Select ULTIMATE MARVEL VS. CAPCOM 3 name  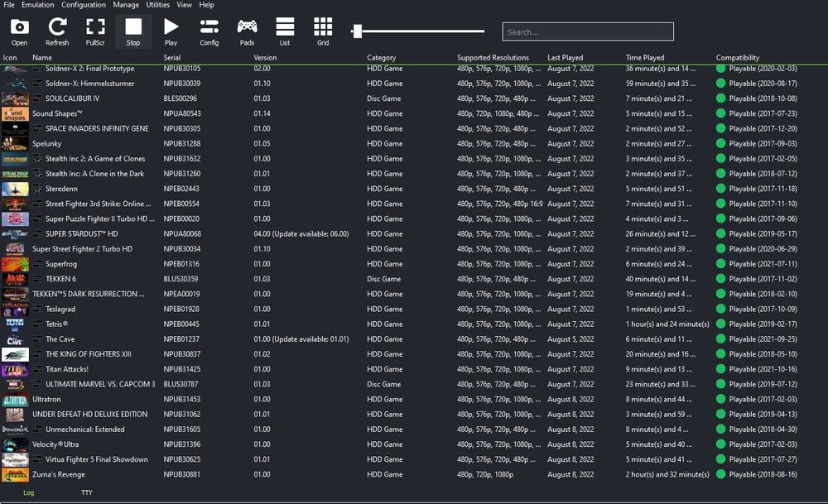100,384
